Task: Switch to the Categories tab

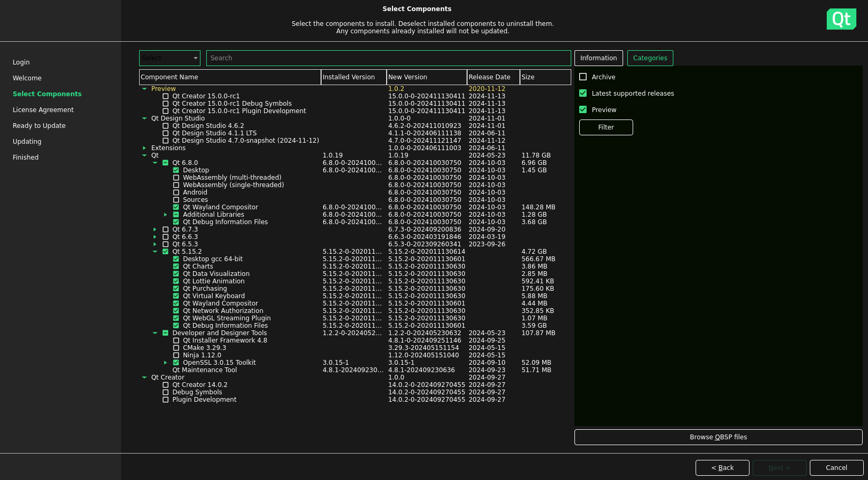Action: [x=650, y=58]
